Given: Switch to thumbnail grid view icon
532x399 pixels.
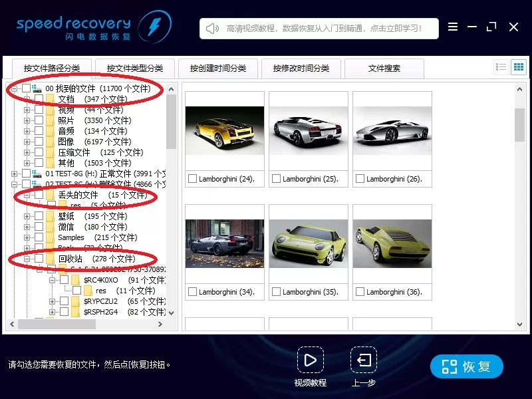Looking at the screenshot, I should click(519, 67).
